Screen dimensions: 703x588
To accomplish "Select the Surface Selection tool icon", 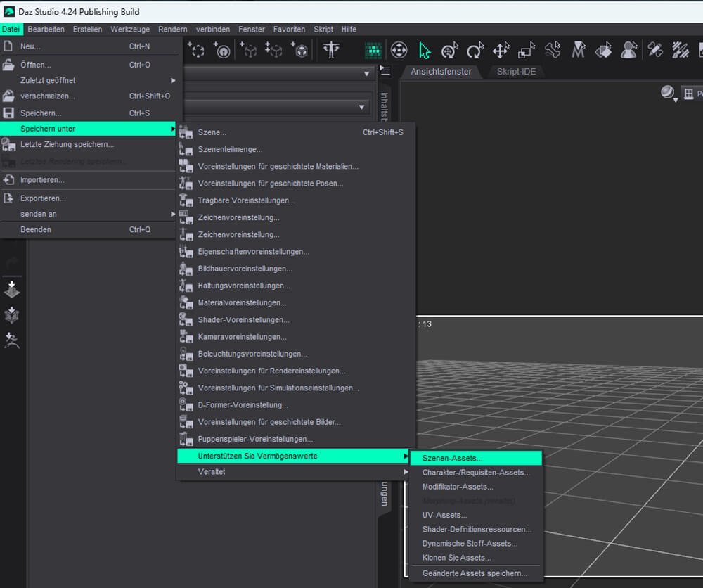I will [603, 50].
